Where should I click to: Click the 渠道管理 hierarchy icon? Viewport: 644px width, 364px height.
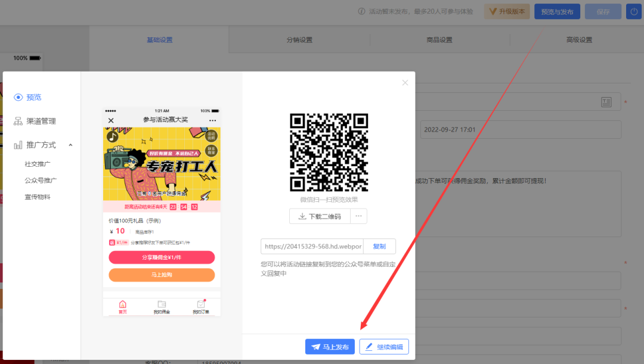pos(18,121)
